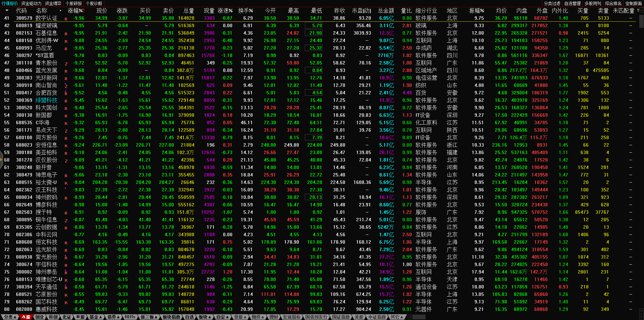Click the K marker beside 优刻得-W
644x320 pixels.
66,41
